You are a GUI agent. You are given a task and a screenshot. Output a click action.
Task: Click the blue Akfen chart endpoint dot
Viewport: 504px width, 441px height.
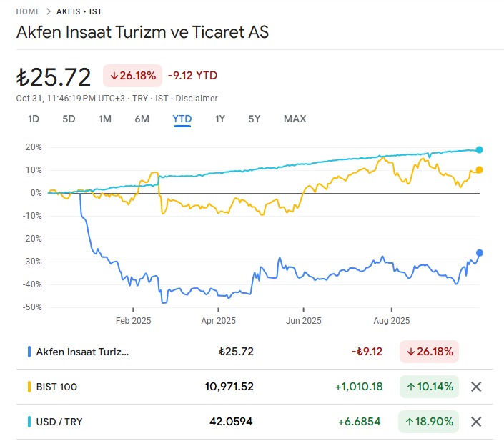(x=480, y=252)
